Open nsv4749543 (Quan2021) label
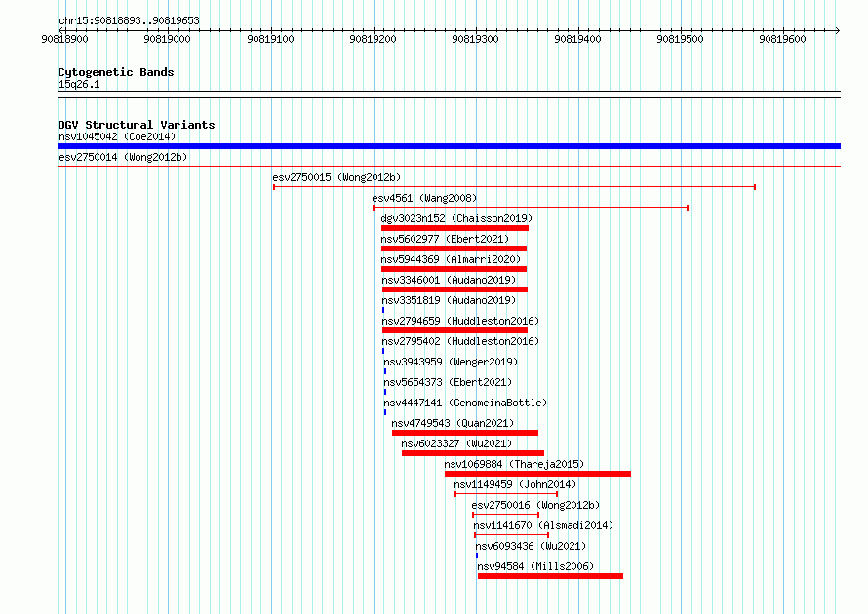The image size is (868, 614). click(x=453, y=423)
